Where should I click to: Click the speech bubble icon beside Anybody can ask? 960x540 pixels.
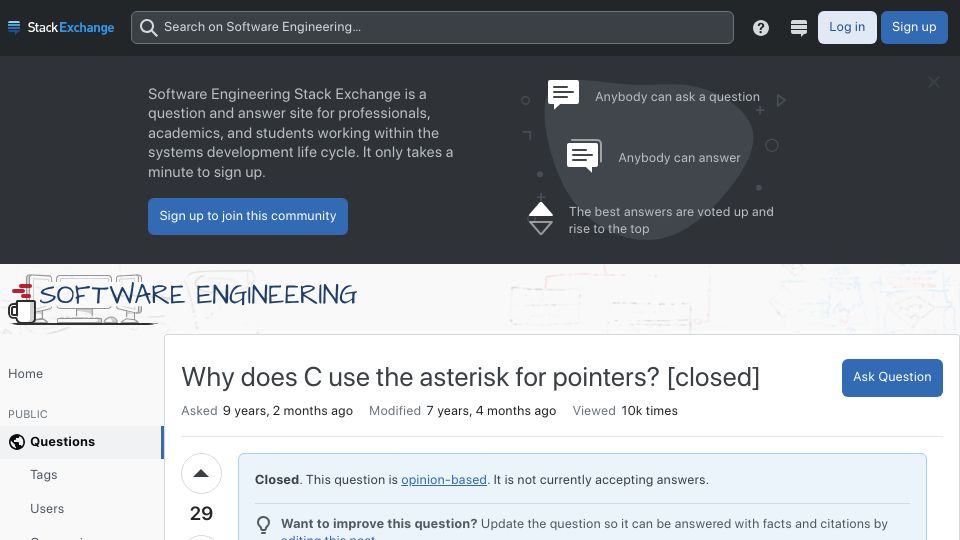(563, 94)
